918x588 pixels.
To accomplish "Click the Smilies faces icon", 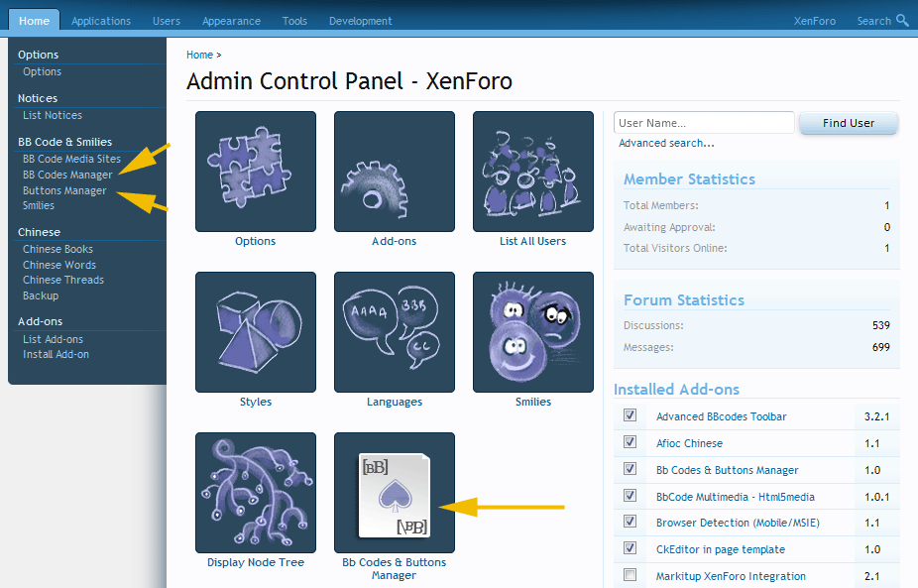I will [532, 332].
